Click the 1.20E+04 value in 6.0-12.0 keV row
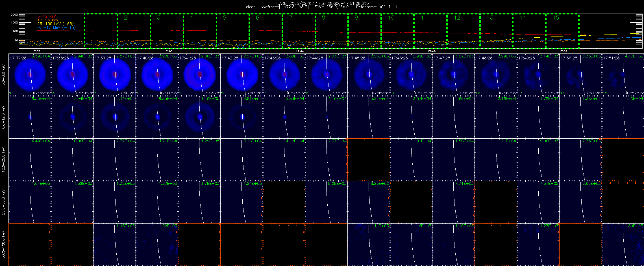Screen dimensions: 644x266 click(634, 99)
